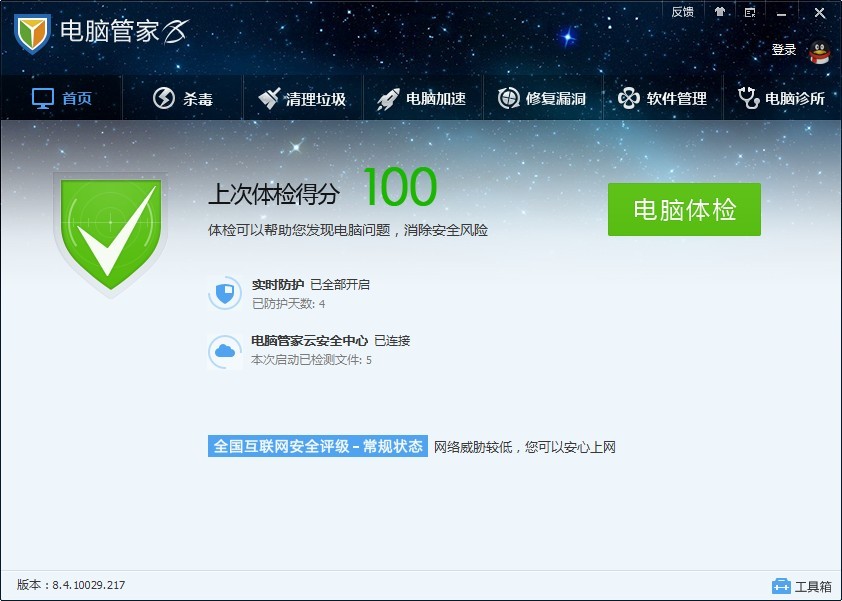842x601 pixels.
Task: Click the 电脑管家 shield logo
Action: point(32,33)
